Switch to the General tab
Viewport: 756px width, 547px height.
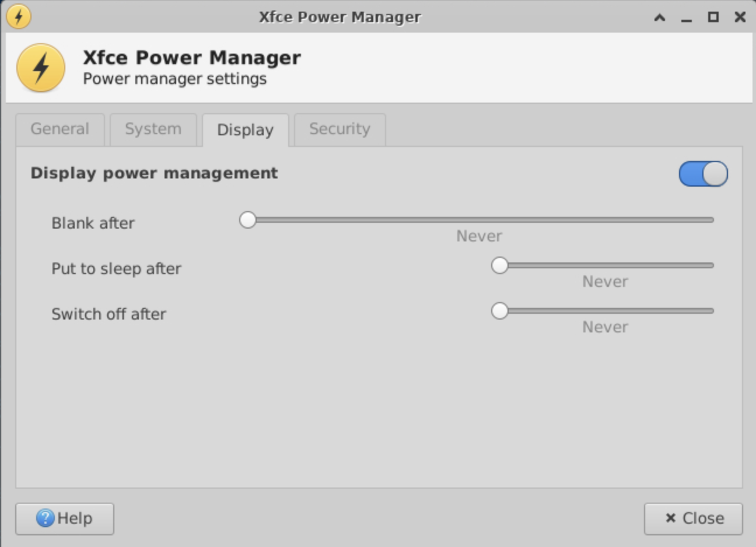click(x=60, y=129)
